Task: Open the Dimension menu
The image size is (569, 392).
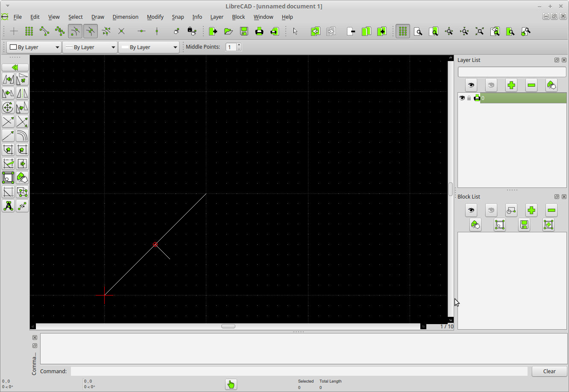Action: (x=125, y=17)
